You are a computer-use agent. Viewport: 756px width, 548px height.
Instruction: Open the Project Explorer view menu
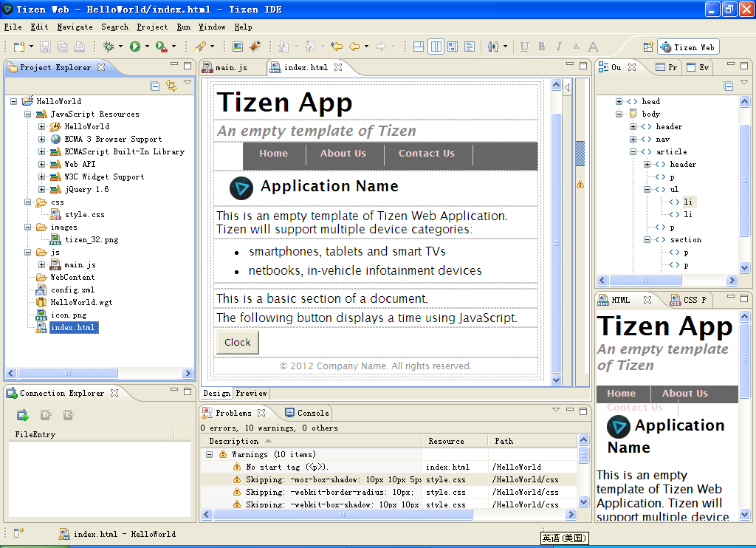[x=188, y=83]
